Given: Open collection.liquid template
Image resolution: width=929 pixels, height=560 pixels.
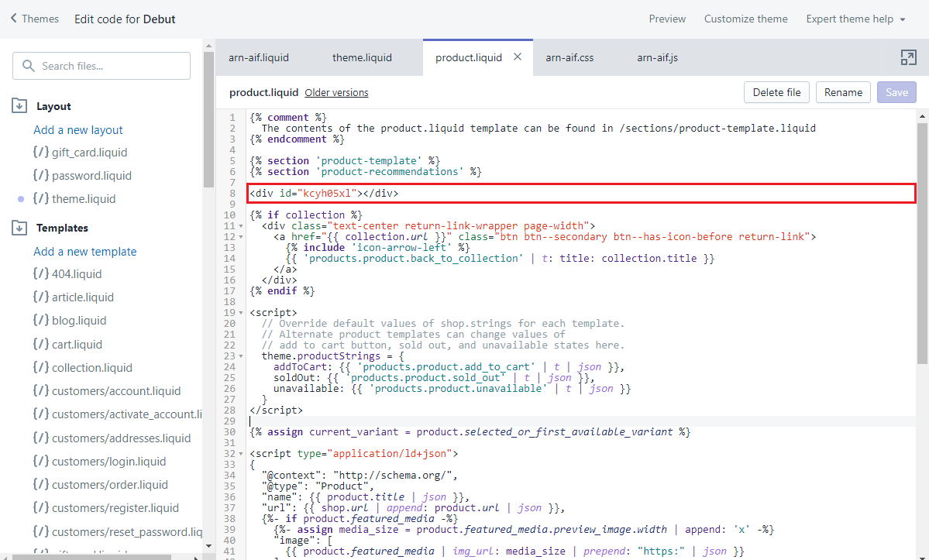Looking at the screenshot, I should coord(92,368).
